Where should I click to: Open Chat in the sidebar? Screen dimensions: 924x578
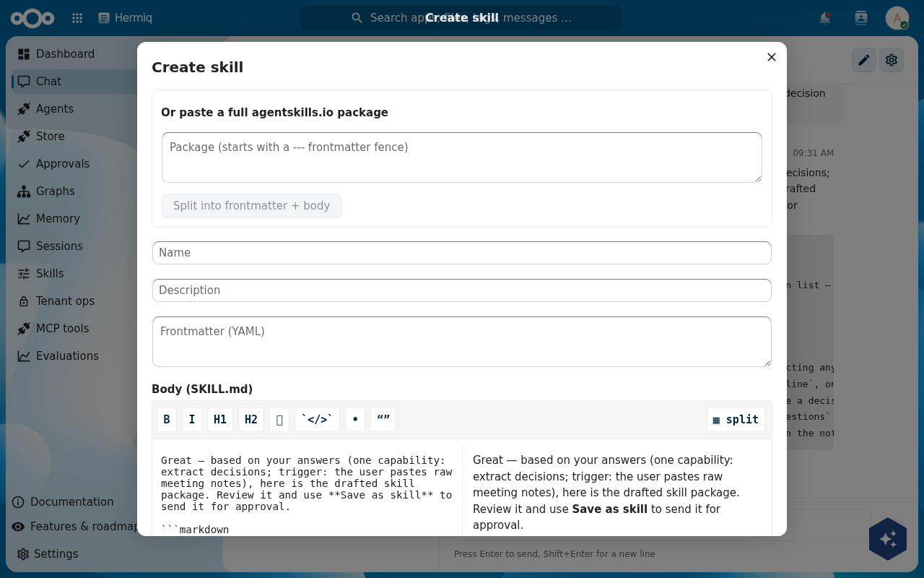[48, 82]
